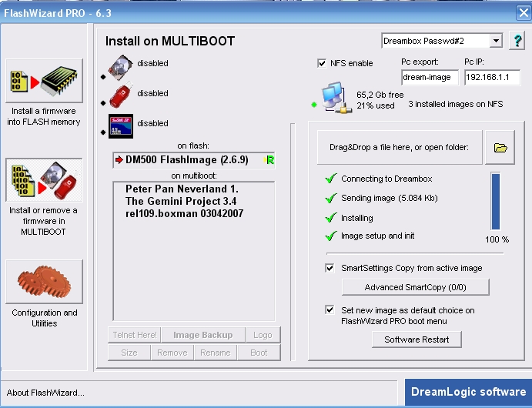532x408 pixels.
Task: Select DM500 FlashImage (2.6.9) on flash
Action: pyautogui.click(x=194, y=160)
